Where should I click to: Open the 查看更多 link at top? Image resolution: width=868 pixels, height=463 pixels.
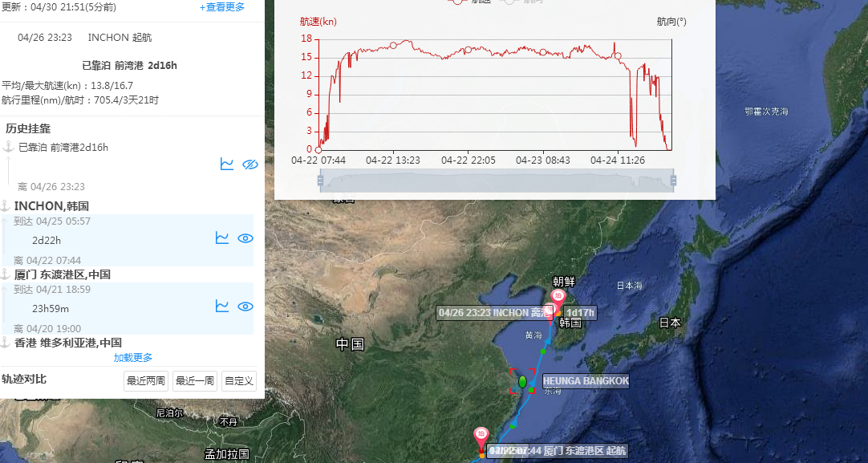point(222,7)
